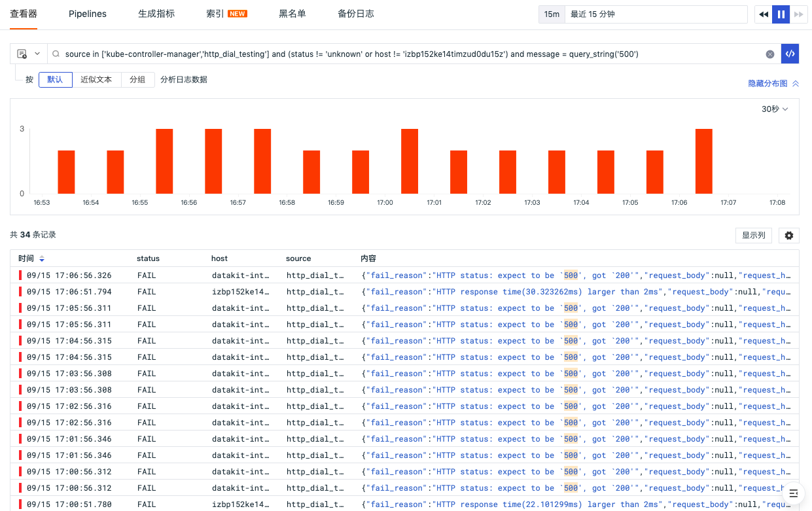This screenshot has width=812, height=511.
Task: Open the 查看器 tab
Action: (24, 14)
